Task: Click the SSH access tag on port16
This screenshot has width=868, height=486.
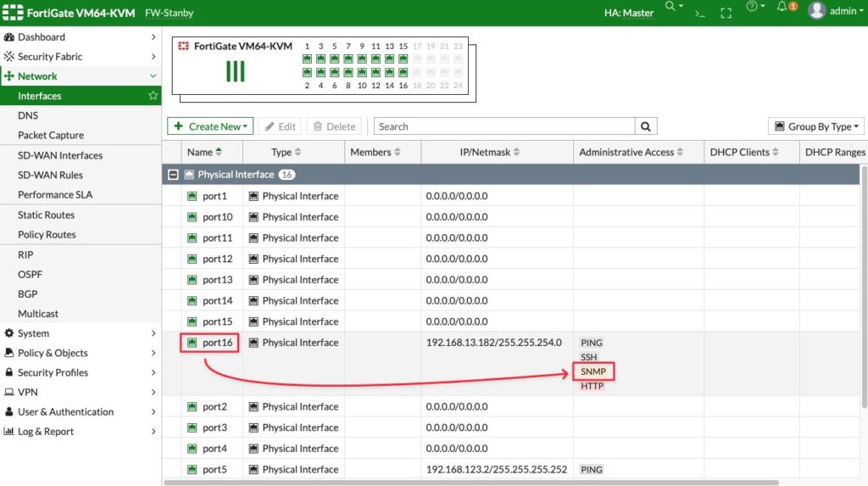Action: tap(589, 357)
